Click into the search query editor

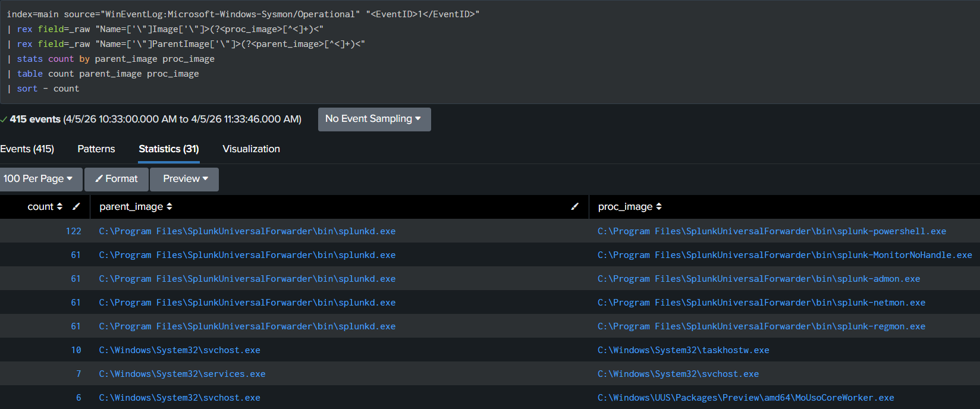point(535,59)
